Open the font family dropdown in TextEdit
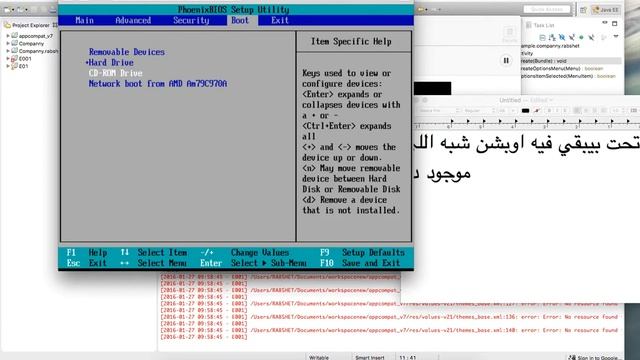 pyautogui.click(x=439, y=111)
